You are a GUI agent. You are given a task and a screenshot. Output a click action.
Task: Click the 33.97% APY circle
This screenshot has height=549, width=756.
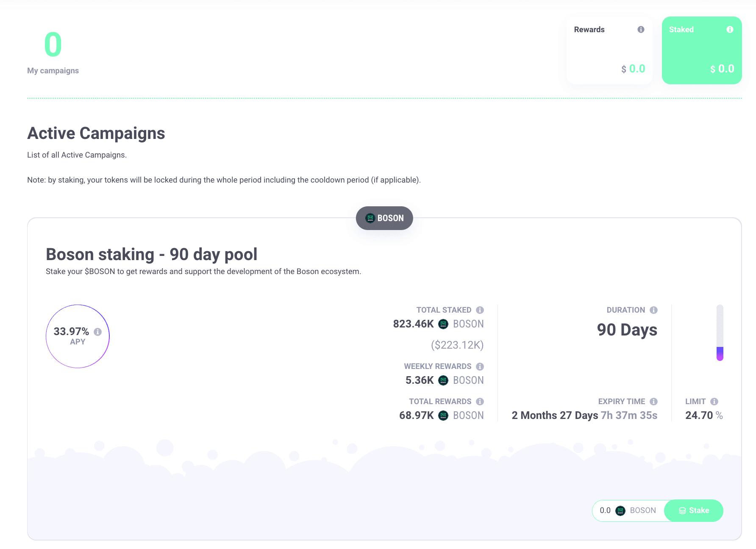(x=78, y=336)
